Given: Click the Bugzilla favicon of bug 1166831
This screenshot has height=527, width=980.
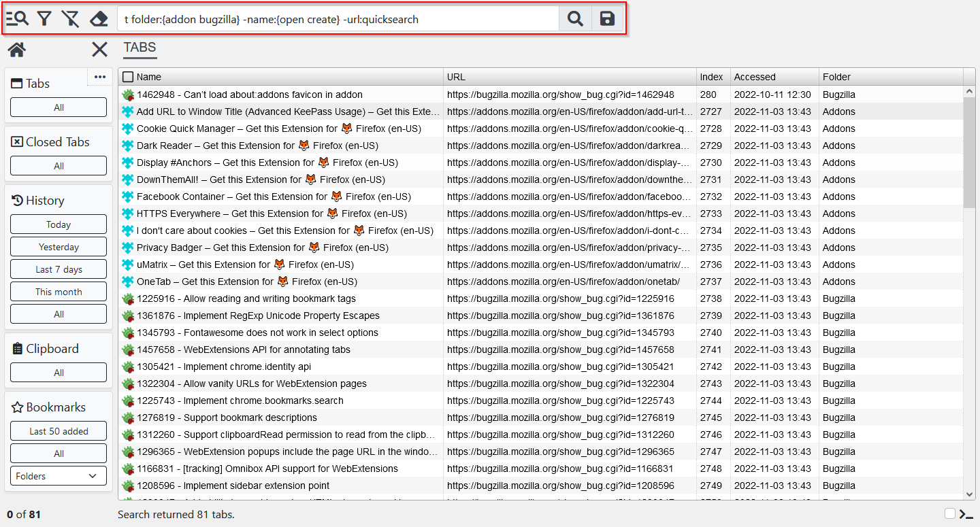Looking at the screenshot, I should point(128,469).
